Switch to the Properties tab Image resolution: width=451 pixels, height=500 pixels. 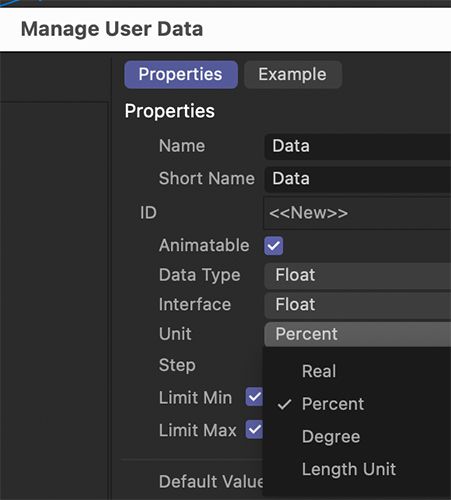[181, 74]
